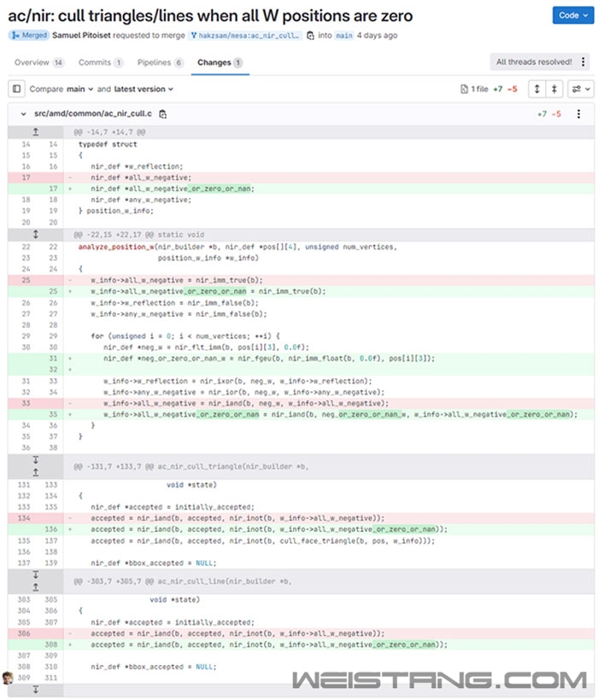Click the All threads resolved! badge

(534, 61)
